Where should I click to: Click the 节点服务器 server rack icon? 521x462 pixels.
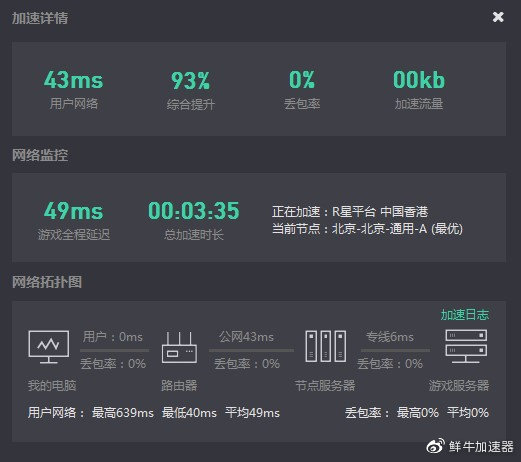[326, 346]
